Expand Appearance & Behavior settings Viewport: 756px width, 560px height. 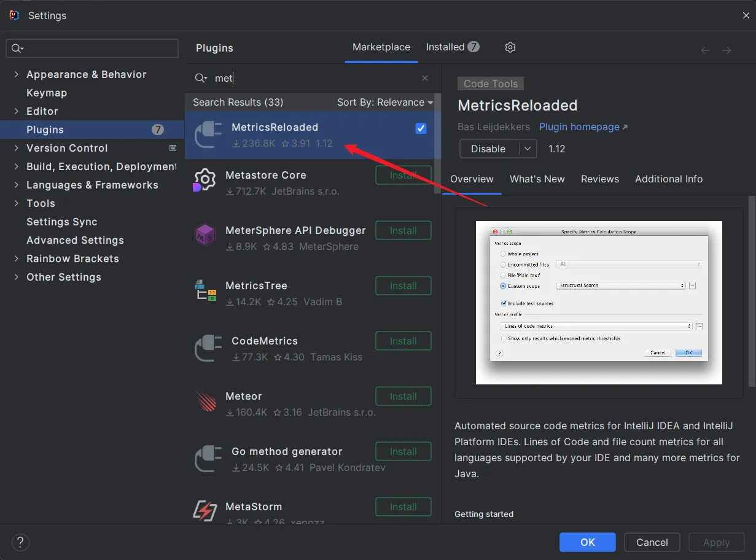[16, 74]
